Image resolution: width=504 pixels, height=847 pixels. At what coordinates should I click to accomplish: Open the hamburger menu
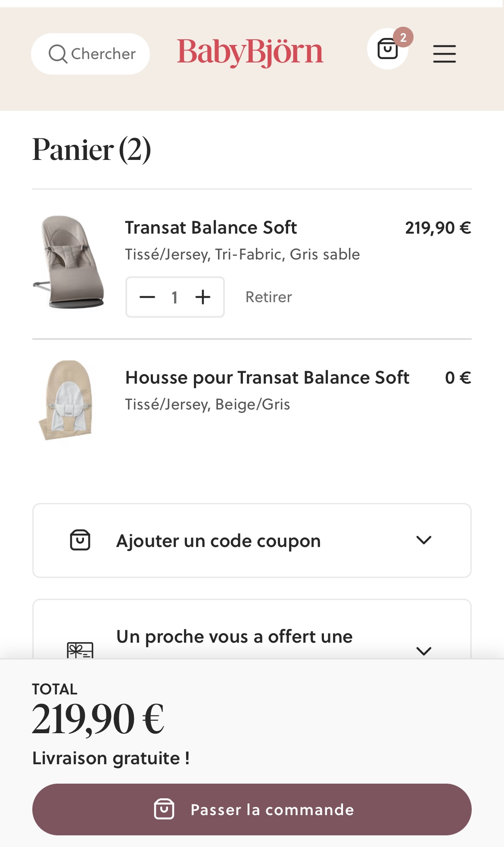tap(444, 53)
